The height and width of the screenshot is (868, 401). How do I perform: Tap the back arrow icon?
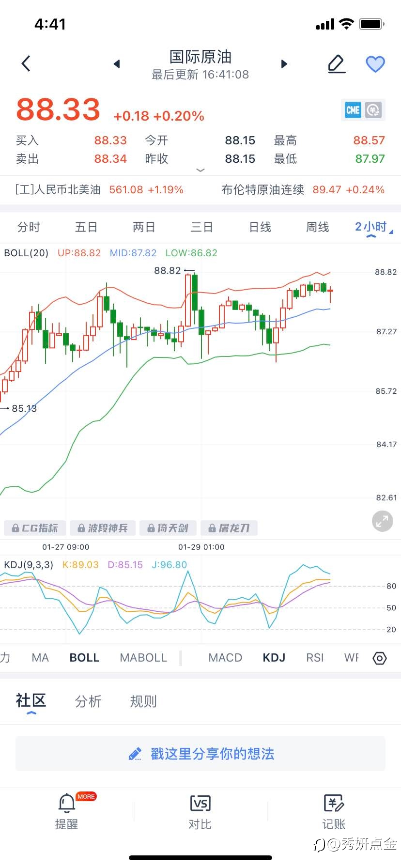(x=26, y=63)
